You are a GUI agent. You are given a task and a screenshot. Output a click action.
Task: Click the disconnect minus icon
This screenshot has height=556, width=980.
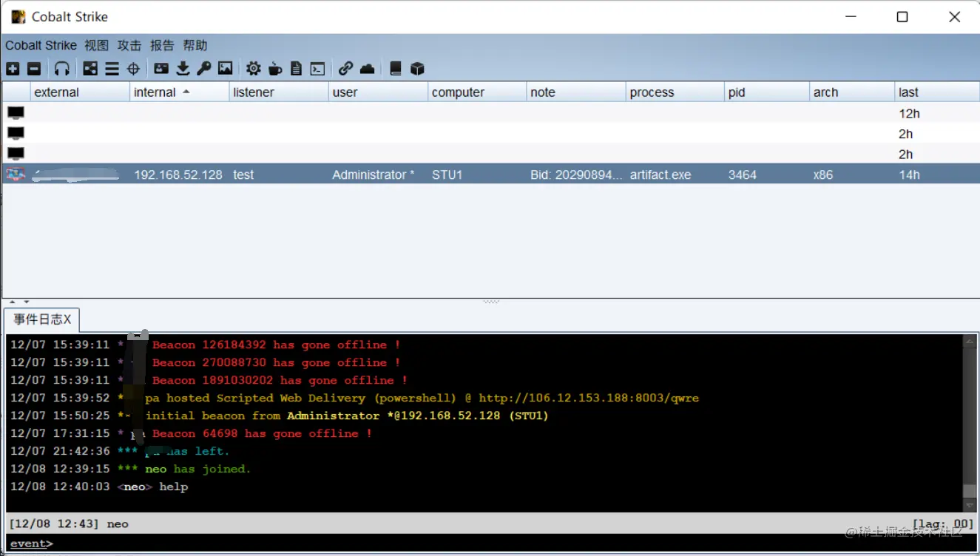point(34,69)
